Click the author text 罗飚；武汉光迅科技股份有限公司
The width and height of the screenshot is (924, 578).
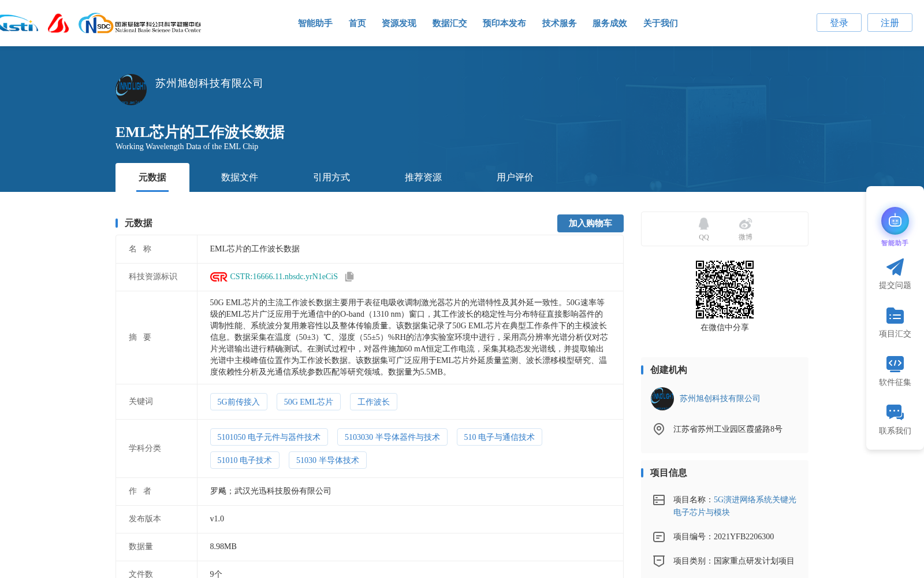270,491
